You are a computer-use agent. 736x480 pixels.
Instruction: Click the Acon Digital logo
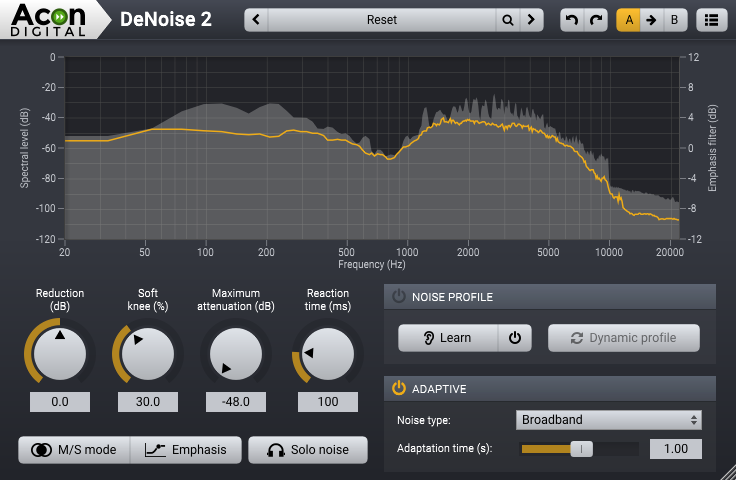click(48, 20)
